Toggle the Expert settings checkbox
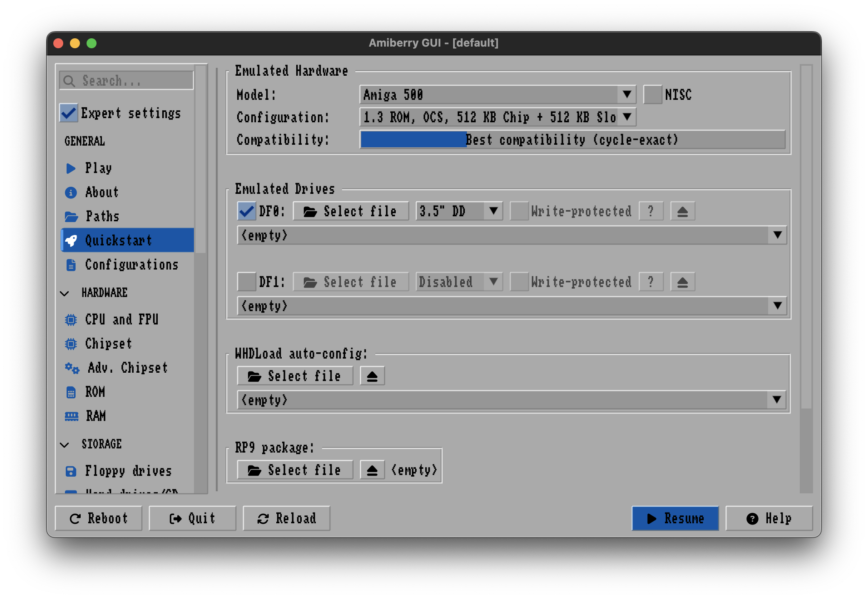 [x=69, y=113]
